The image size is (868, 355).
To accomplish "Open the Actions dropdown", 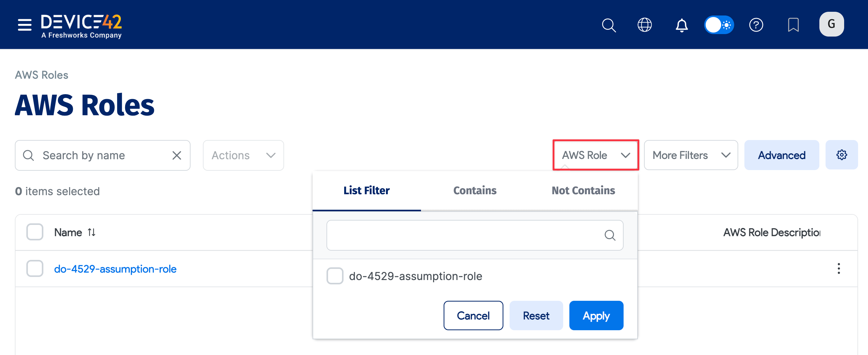I will tap(243, 155).
